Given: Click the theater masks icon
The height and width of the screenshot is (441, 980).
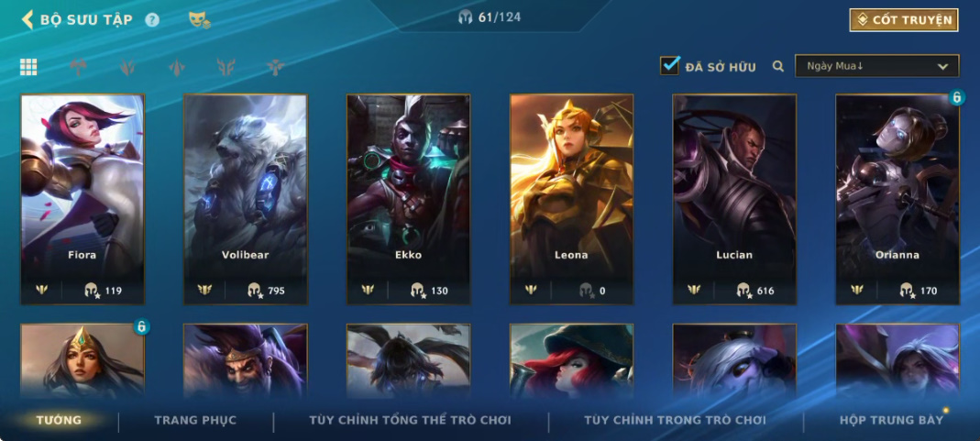Looking at the screenshot, I should (199, 20).
